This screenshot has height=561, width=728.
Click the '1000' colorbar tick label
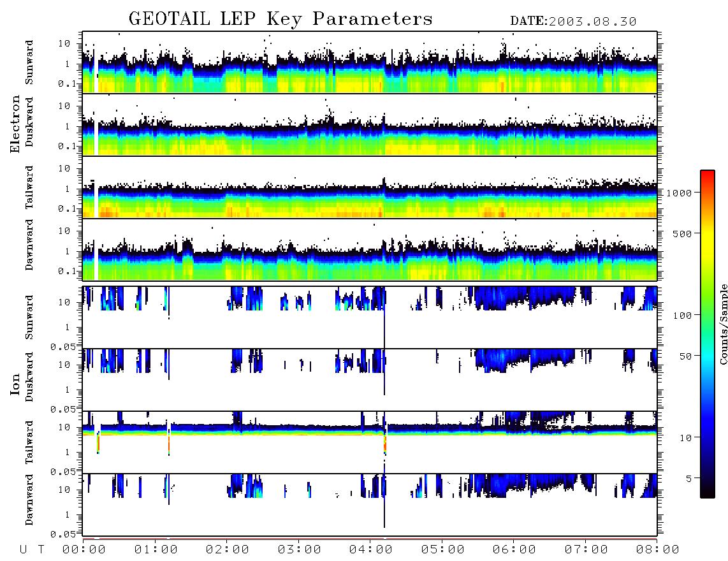tap(680, 193)
